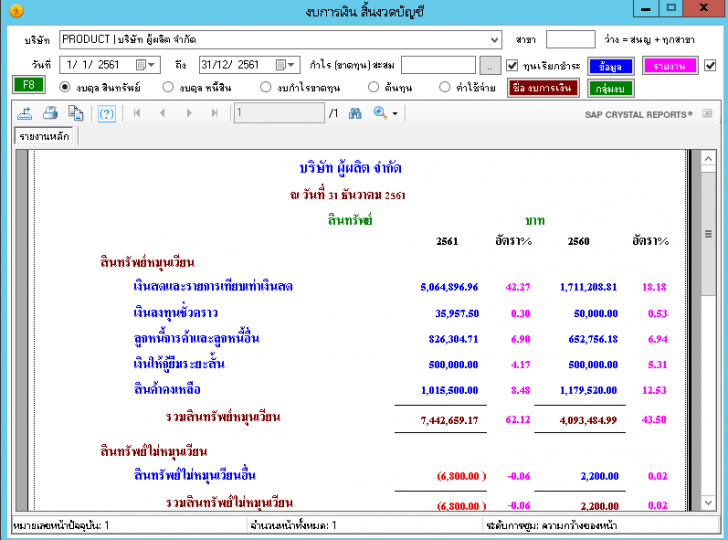Select the ต้นทุน radio button

coord(373,87)
